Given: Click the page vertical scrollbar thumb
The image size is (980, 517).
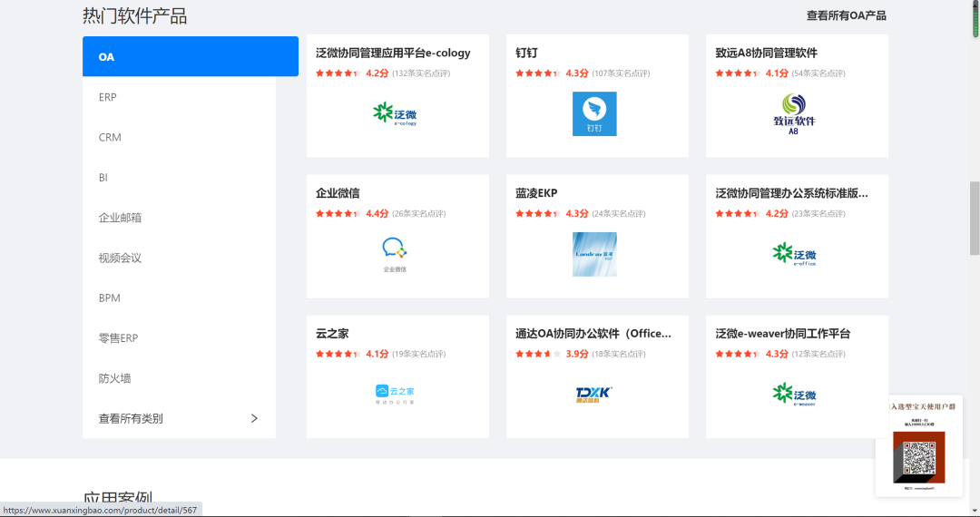Looking at the screenshot, I should tap(975, 218).
